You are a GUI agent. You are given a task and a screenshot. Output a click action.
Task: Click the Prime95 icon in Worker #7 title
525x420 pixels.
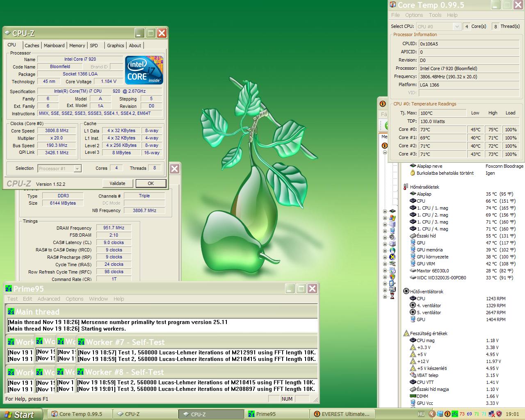(x=81, y=342)
